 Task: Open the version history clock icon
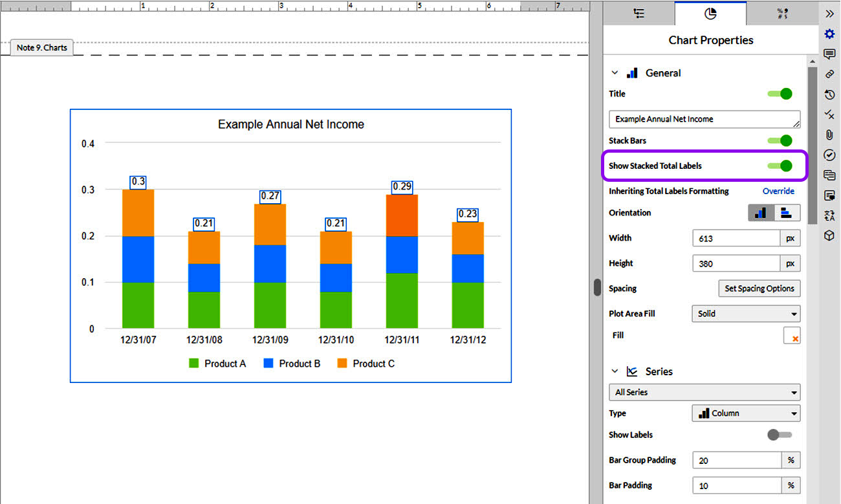(x=830, y=94)
